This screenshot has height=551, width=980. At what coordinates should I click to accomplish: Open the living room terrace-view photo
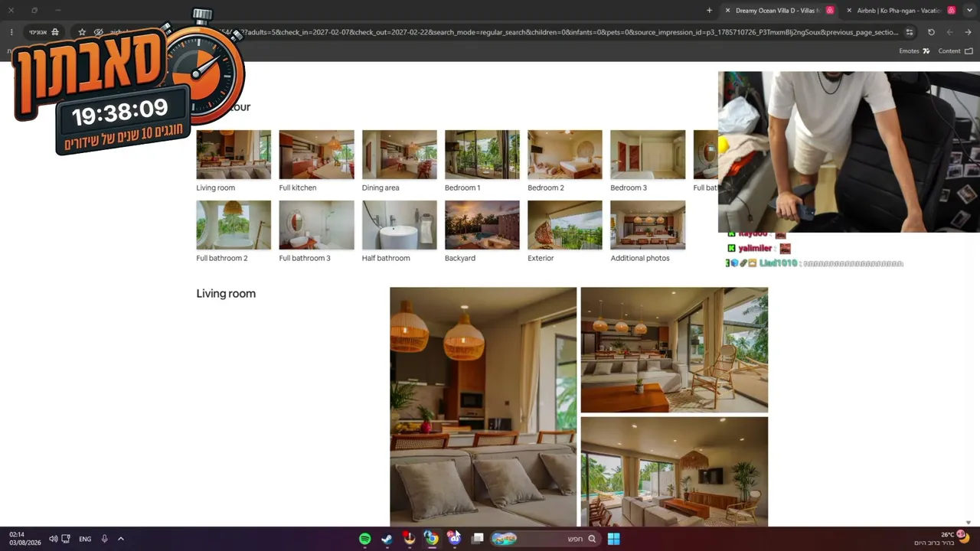pos(674,350)
